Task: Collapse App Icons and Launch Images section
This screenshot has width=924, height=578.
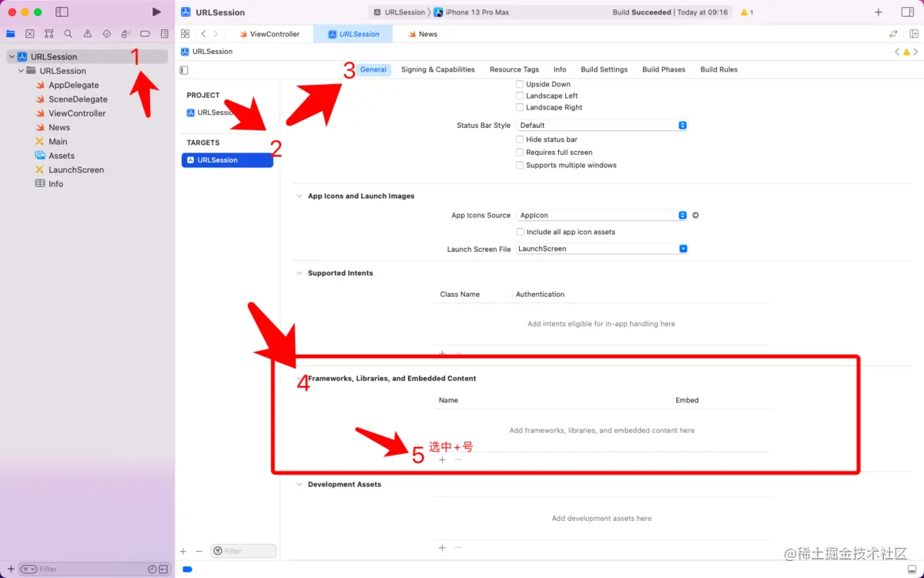Action: (300, 196)
